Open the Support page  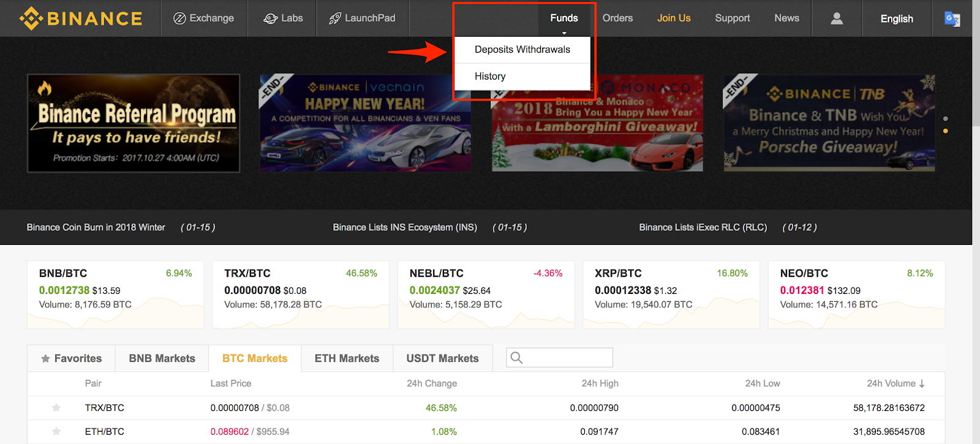(x=733, y=18)
